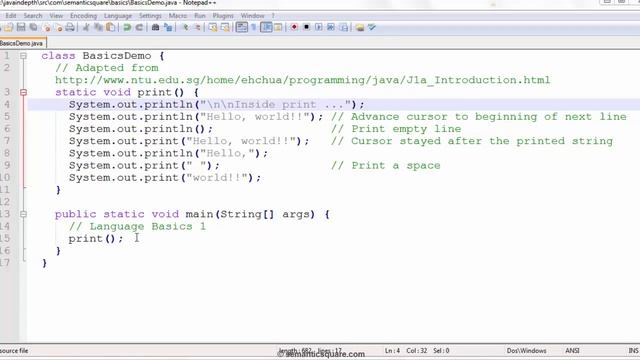Open a file with the Open toolbar icon
Image resolution: width=640 pixels, height=360 pixels.
tap(9, 27)
